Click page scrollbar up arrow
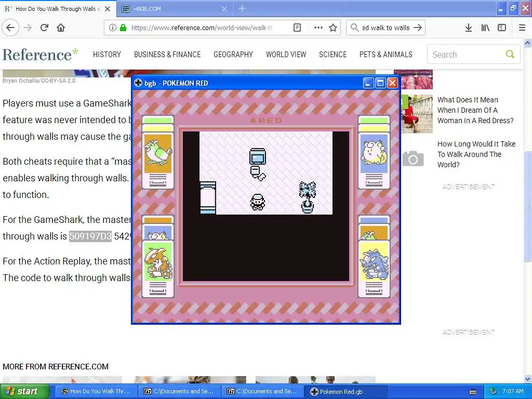 coord(527,43)
